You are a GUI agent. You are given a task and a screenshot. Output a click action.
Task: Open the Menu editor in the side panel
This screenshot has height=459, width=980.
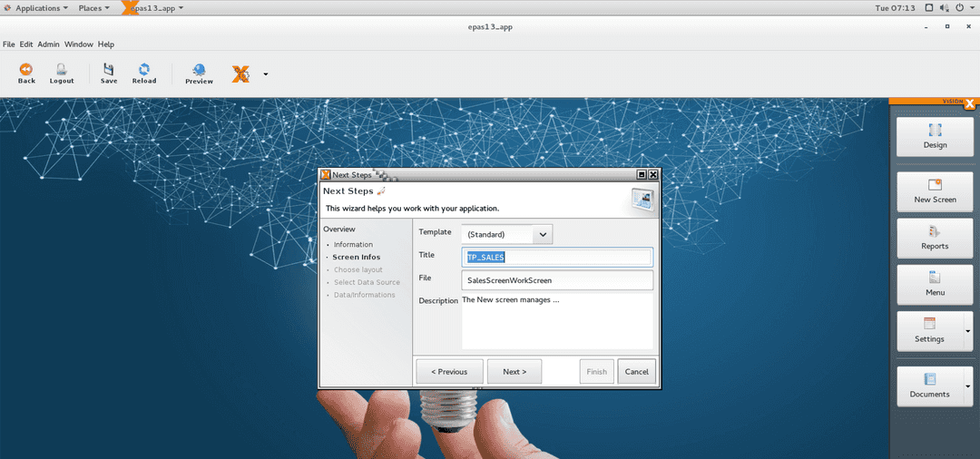935,284
